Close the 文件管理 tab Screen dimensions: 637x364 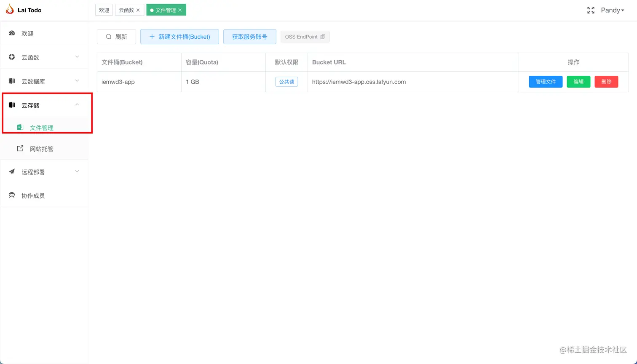180,10
